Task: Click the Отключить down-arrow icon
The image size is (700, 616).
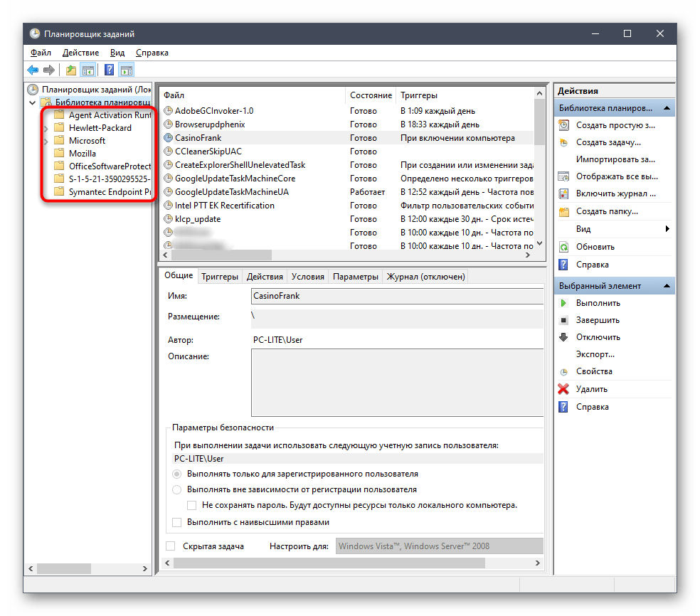Action: (x=563, y=337)
